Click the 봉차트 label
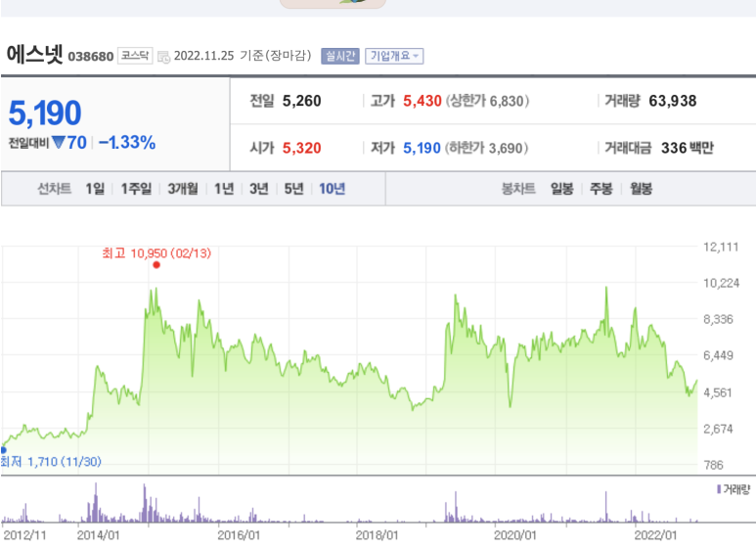This screenshot has height=549, width=756. pyautogui.click(x=518, y=189)
